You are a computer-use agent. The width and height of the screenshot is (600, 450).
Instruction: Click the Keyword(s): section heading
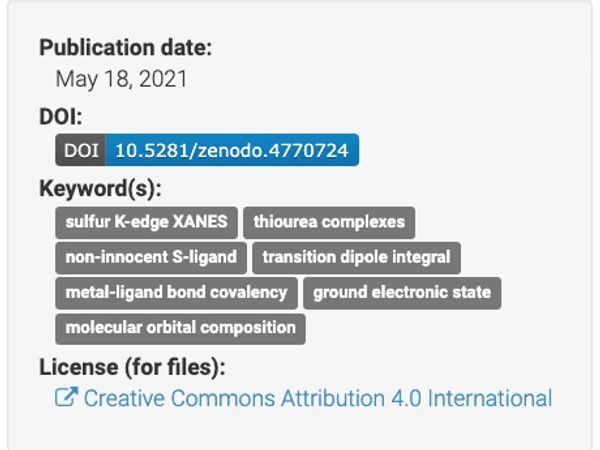coord(100,189)
